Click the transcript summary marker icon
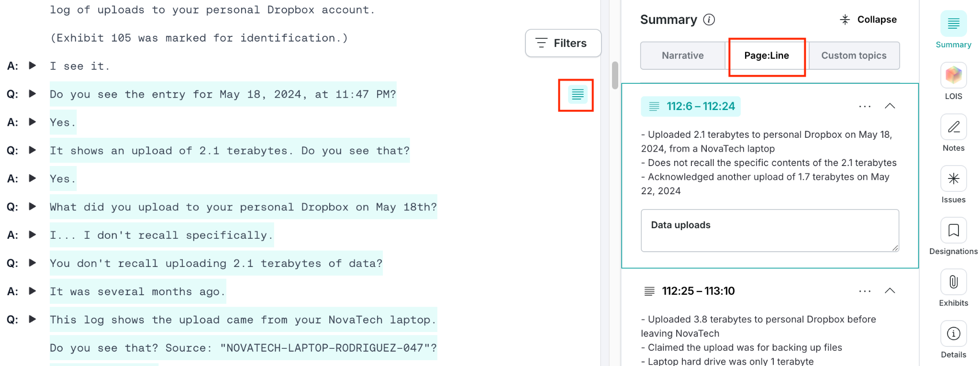This screenshot has height=366, width=980. coord(578,94)
